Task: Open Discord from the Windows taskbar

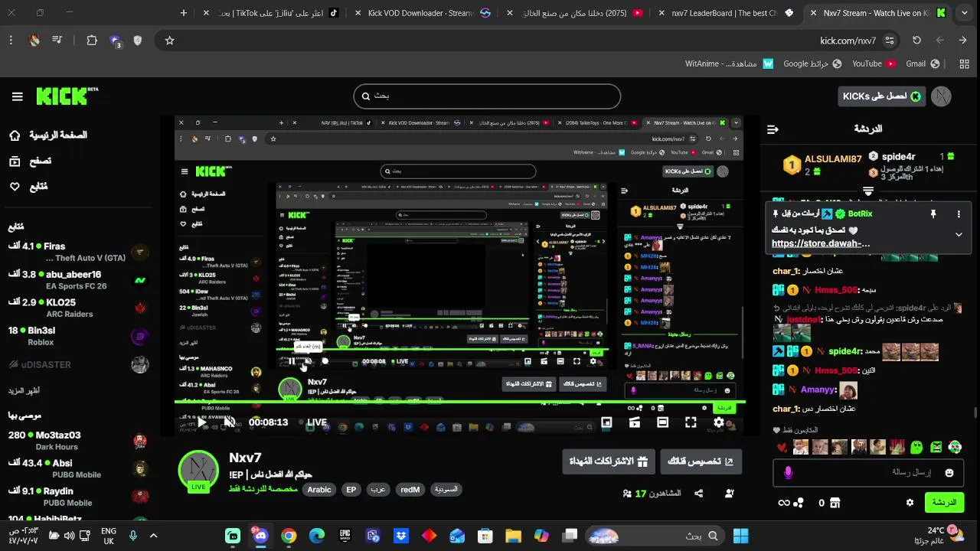Action: (260, 536)
